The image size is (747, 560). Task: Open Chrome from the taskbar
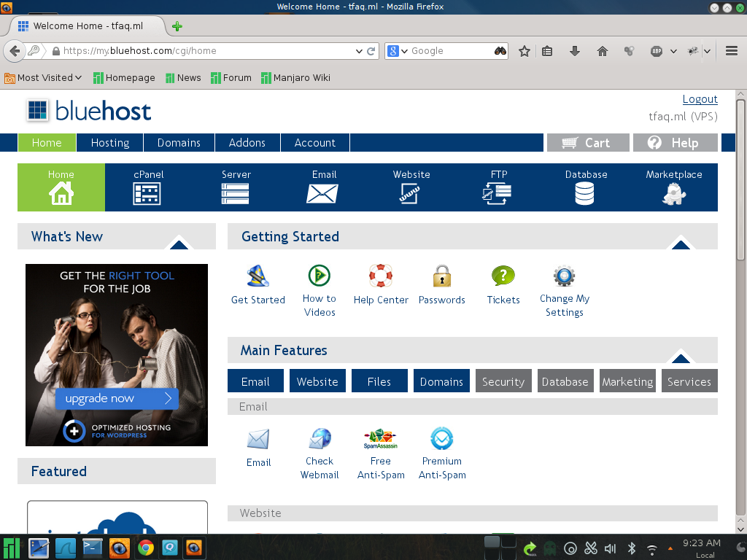pos(145,548)
